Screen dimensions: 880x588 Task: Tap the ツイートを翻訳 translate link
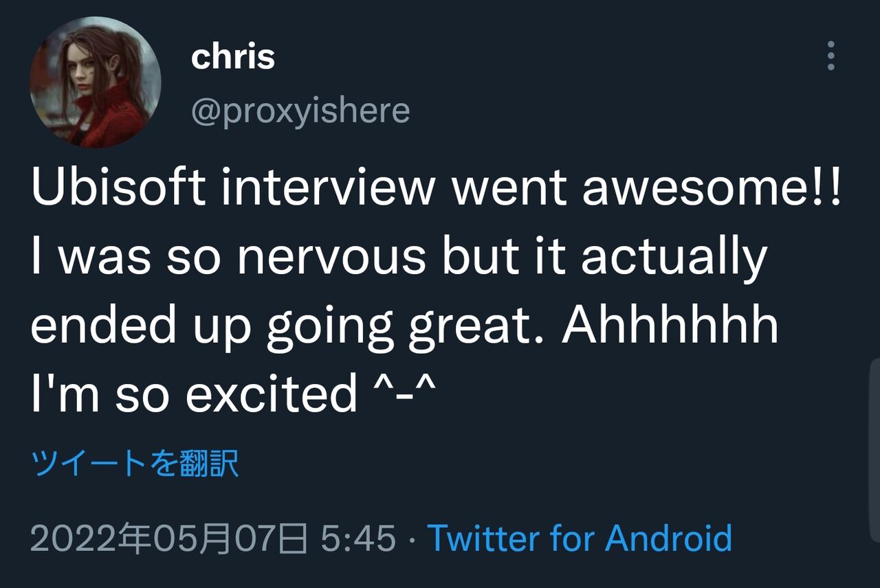coord(135,464)
